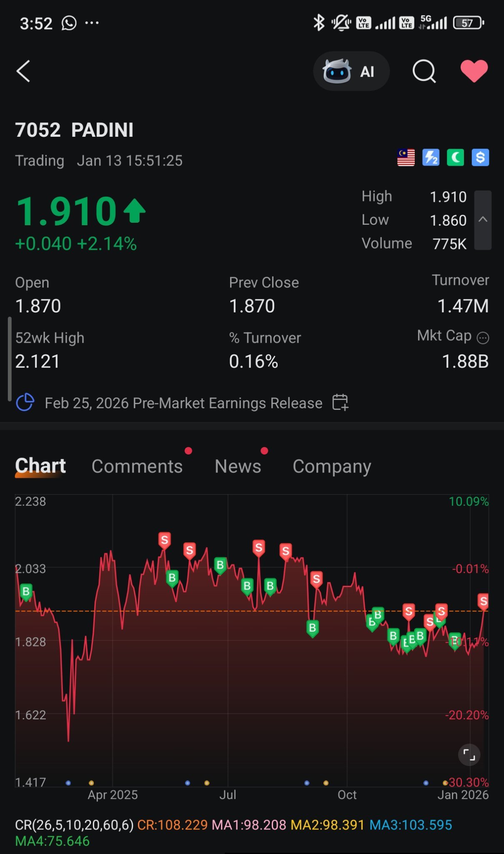Collapse quote details with the chevron

coord(483,220)
